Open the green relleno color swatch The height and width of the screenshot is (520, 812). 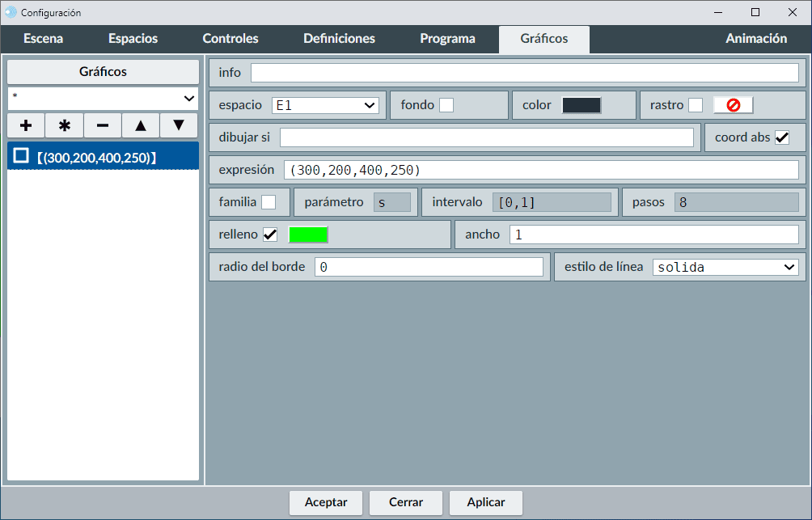coord(308,235)
